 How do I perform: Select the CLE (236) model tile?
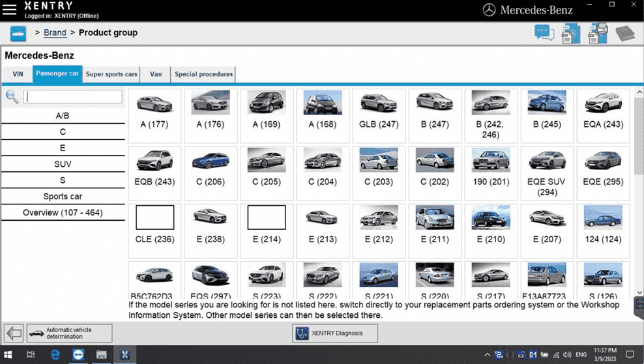[154, 231]
